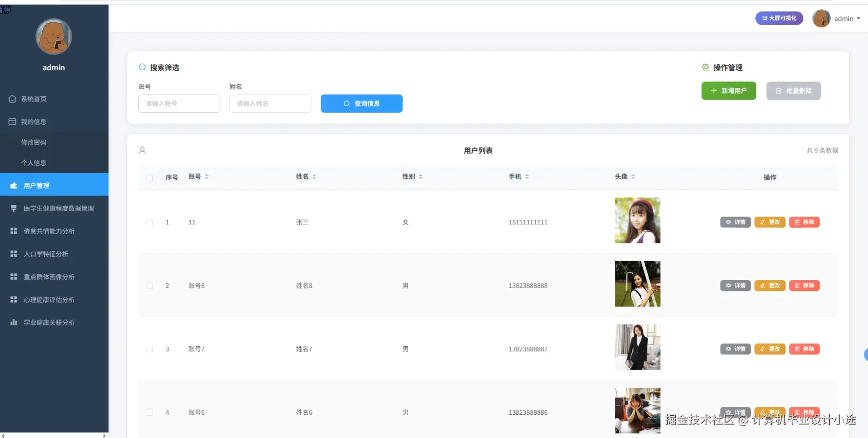Click the icon beside 用户管理

click(14, 185)
